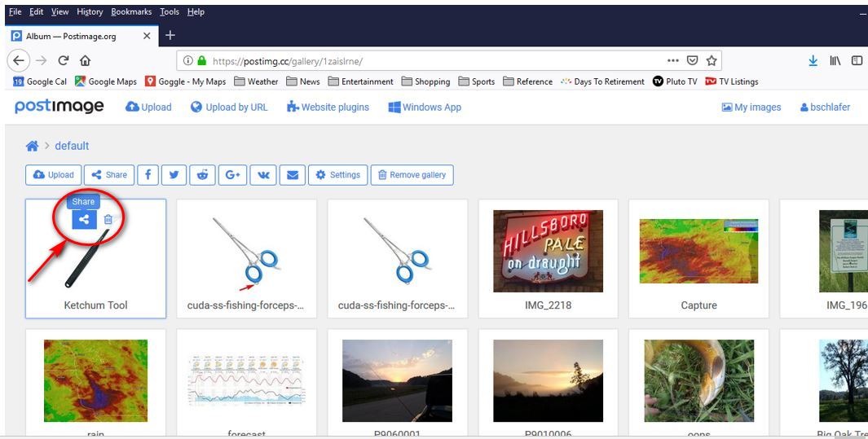
Task: Go to the home gallery icon
Action: (x=32, y=146)
